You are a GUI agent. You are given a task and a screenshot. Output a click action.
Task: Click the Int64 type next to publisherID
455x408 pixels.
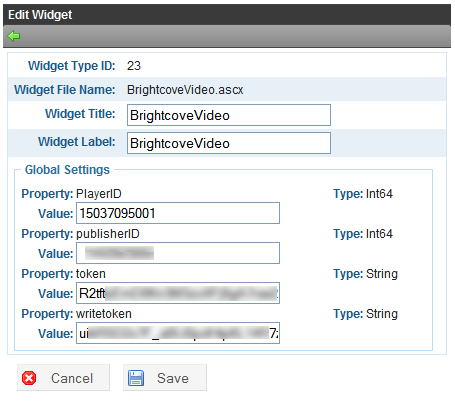click(379, 234)
